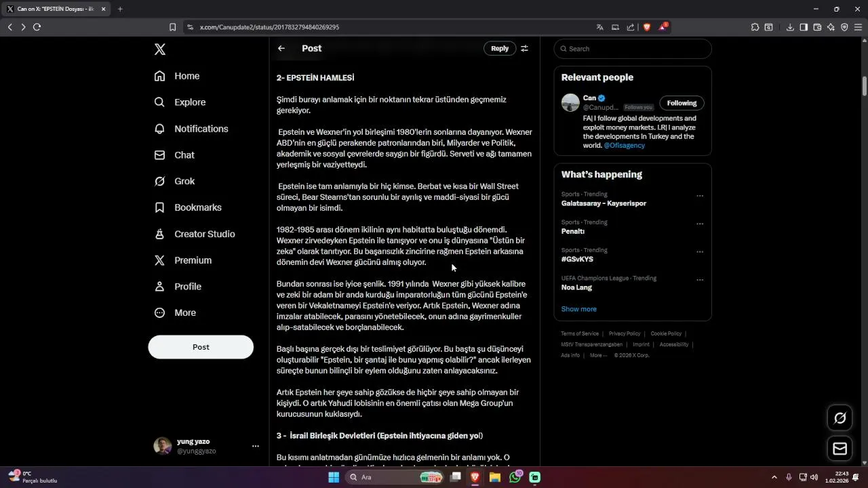Image resolution: width=868 pixels, height=488 pixels.
Task: Open page translate icon in address bar
Action: (x=599, y=27)
